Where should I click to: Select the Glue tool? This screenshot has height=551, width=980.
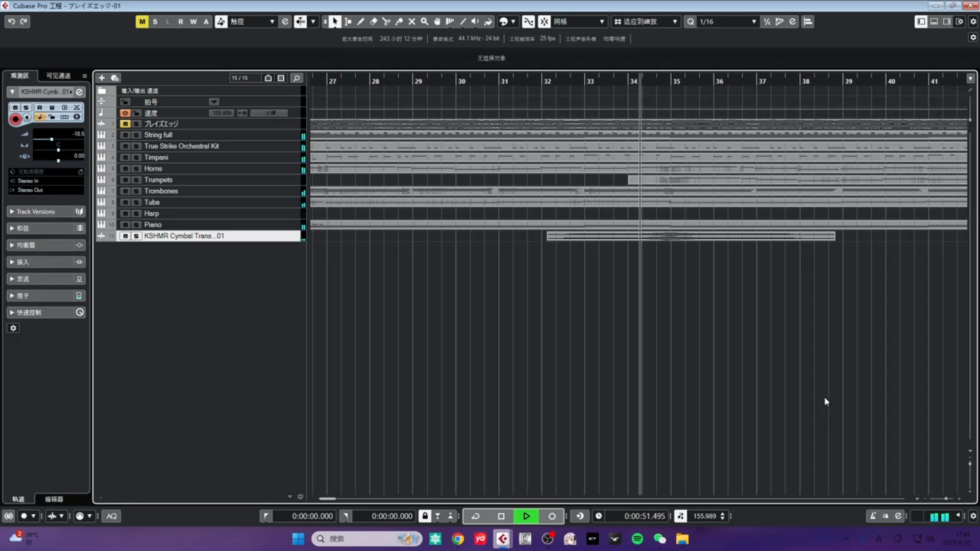tap(399, 21)
